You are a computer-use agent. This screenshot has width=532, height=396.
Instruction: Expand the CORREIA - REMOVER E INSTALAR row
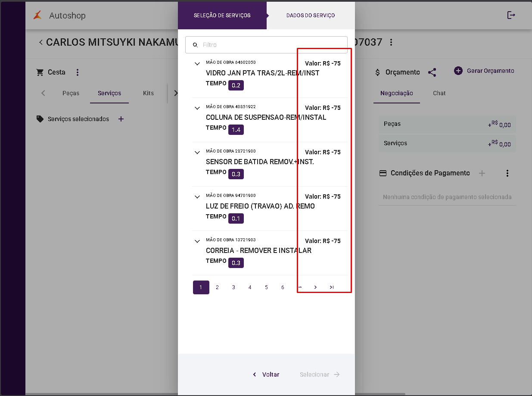[x=197, y=241]
